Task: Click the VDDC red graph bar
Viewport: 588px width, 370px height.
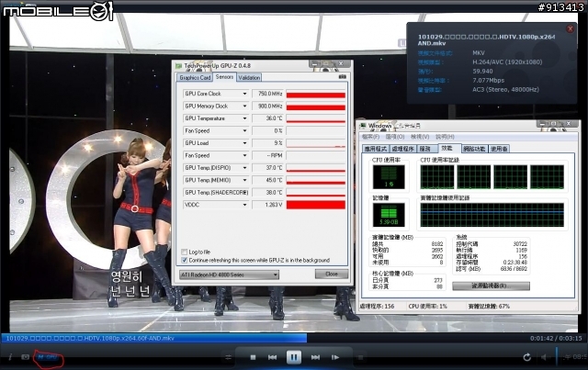Action: tap(316, 205)
